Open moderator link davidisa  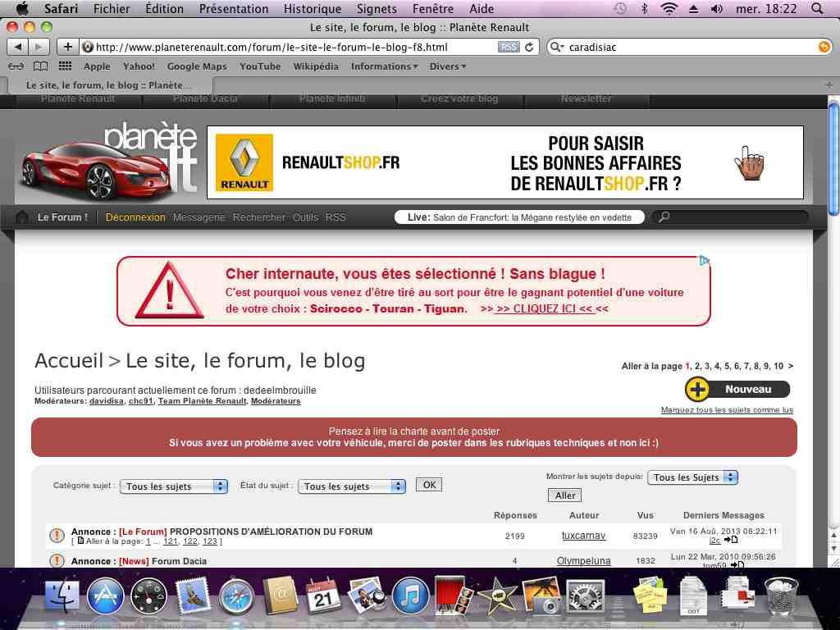106,400
